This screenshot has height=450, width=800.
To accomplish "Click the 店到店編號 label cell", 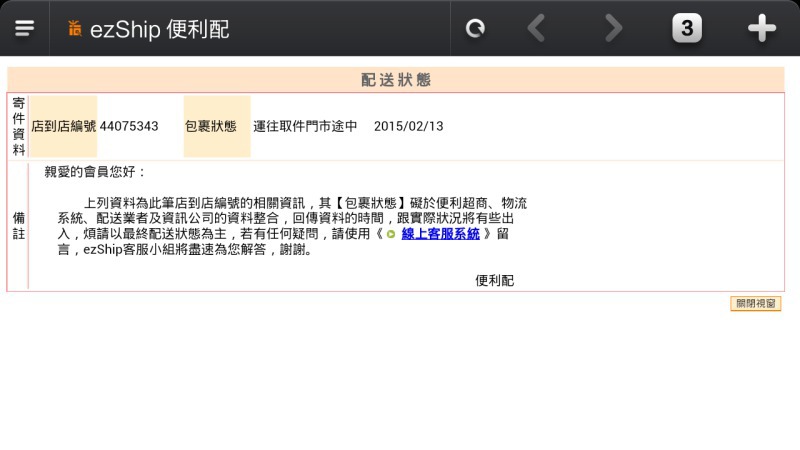I will point(63,126).
